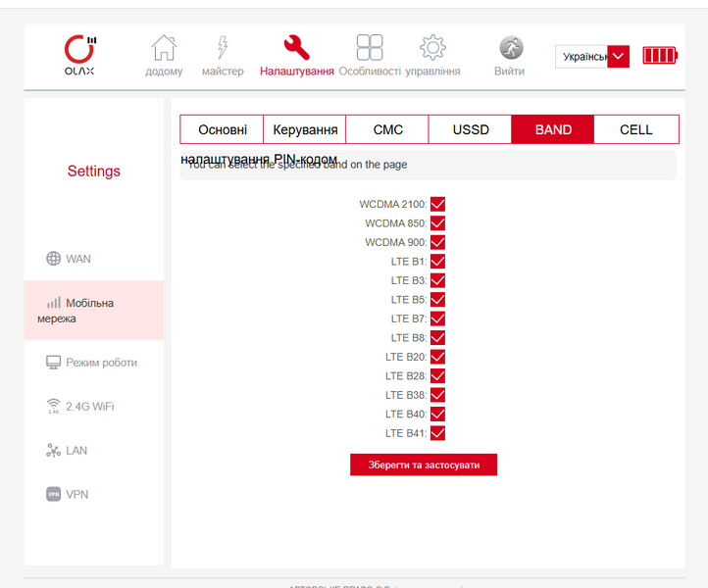Open the home (додому) icon
The height and width of the screenshot is (588, 708).
click(x=164, y=47)
